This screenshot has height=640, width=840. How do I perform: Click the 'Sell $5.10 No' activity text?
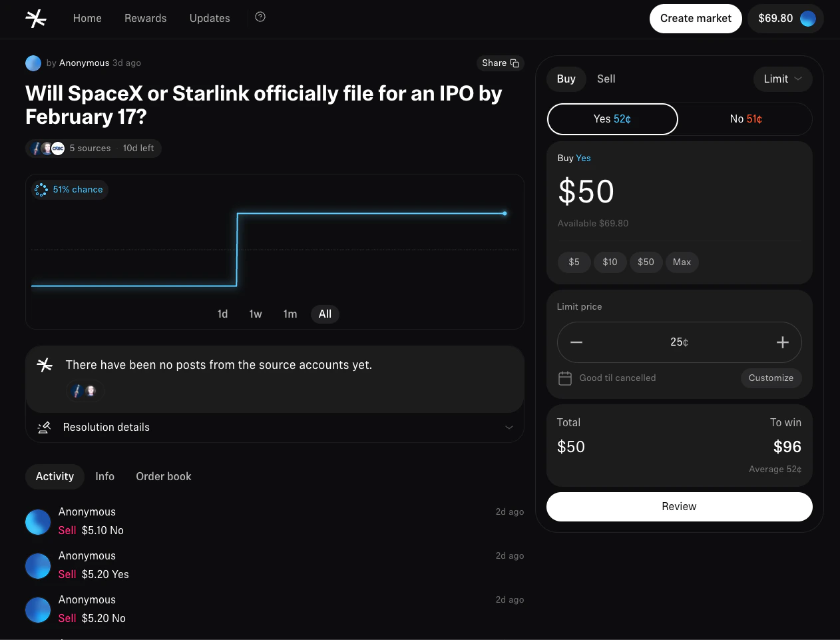[91, 531]
